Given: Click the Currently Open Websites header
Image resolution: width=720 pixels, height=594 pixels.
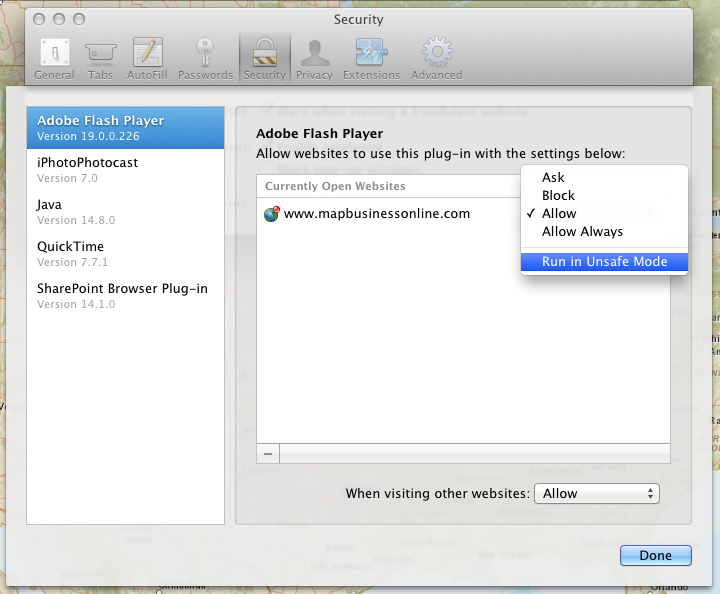Looking at the screenshot, I should pos(388,186).
